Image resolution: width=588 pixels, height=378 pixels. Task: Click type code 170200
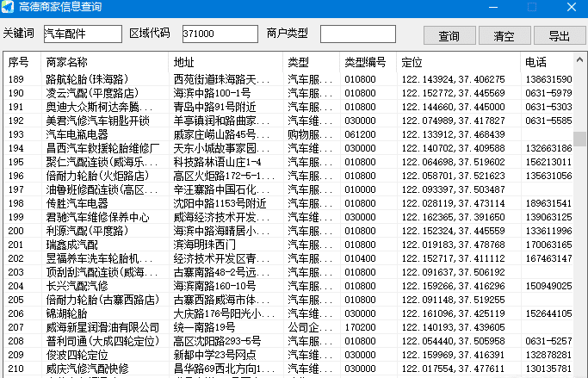pos(361,327)
